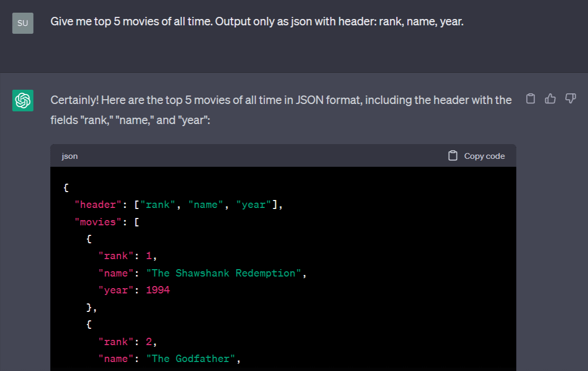
Task: Click the "name" item in header array
Action: pyautogui.click(x=206, y=205)
